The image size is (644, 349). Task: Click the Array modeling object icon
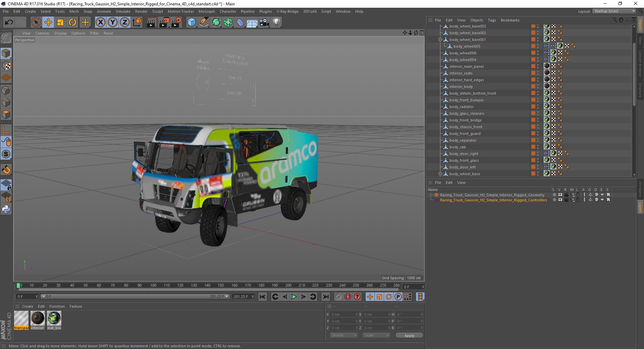click(228, 22)
